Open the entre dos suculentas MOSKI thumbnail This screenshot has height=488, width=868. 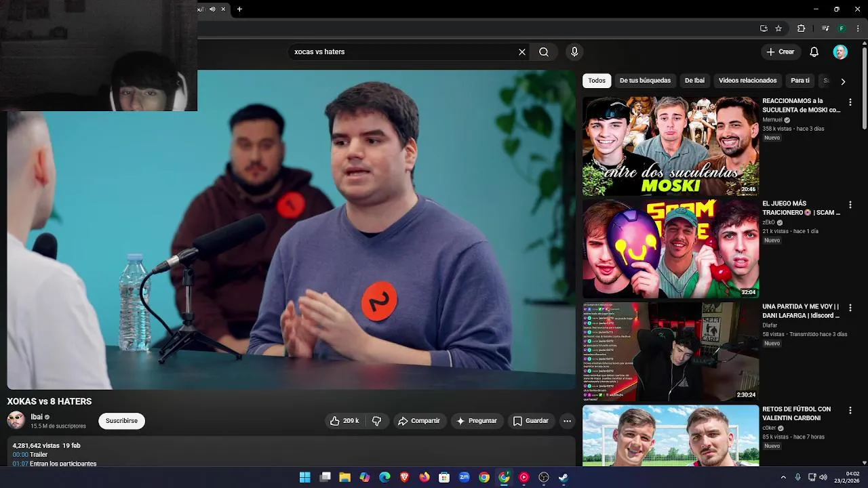point(671,146)
